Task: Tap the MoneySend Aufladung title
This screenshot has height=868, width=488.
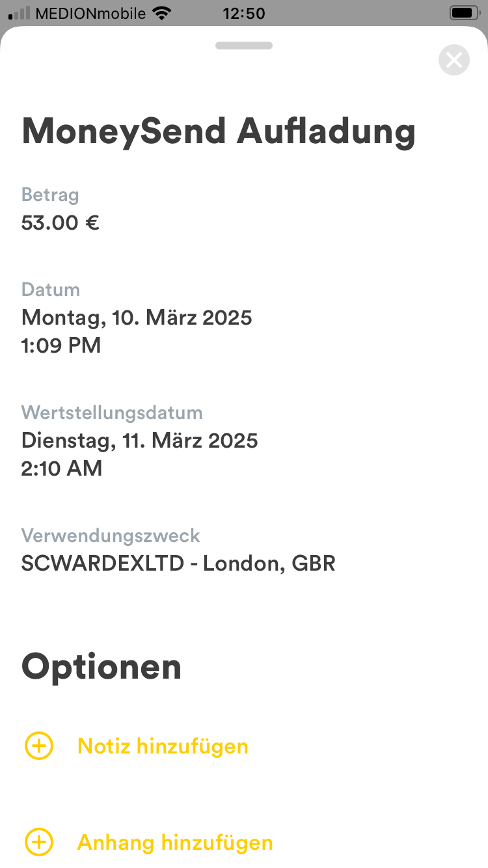Action: click(x=219, y=131)
